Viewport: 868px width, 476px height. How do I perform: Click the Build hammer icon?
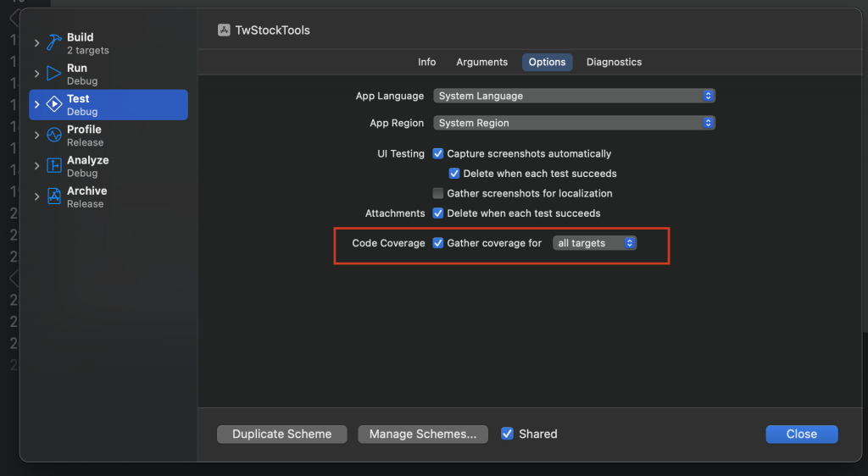click(54, 42)
